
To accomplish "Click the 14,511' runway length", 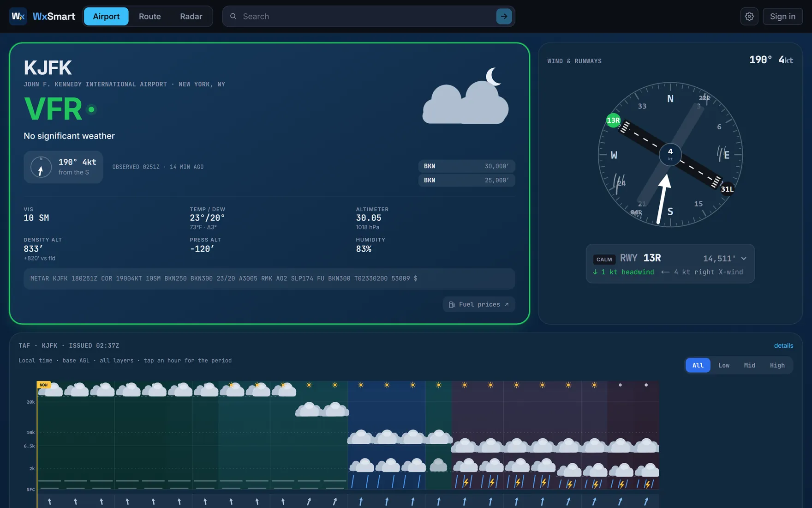I will pos(719,259).
